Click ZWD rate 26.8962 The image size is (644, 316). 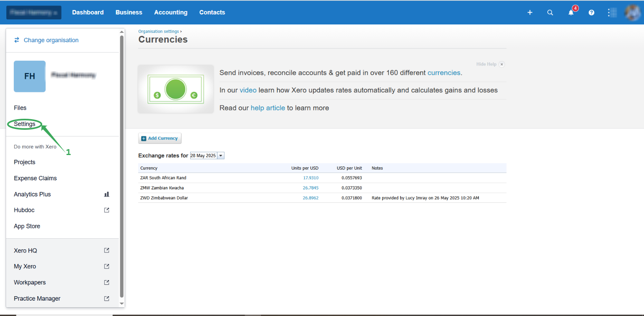pos(311,198)
